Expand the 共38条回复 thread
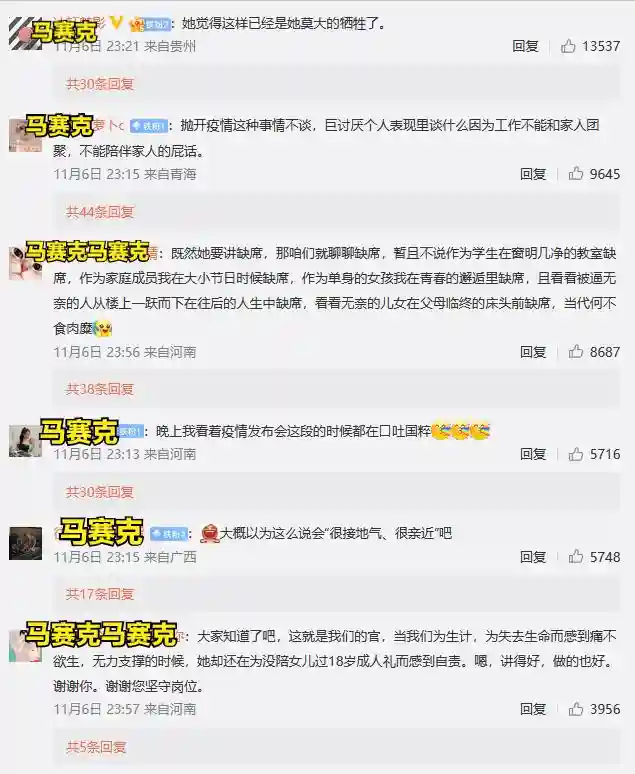This screenshot has width=635, height=774. click(100, 389)
